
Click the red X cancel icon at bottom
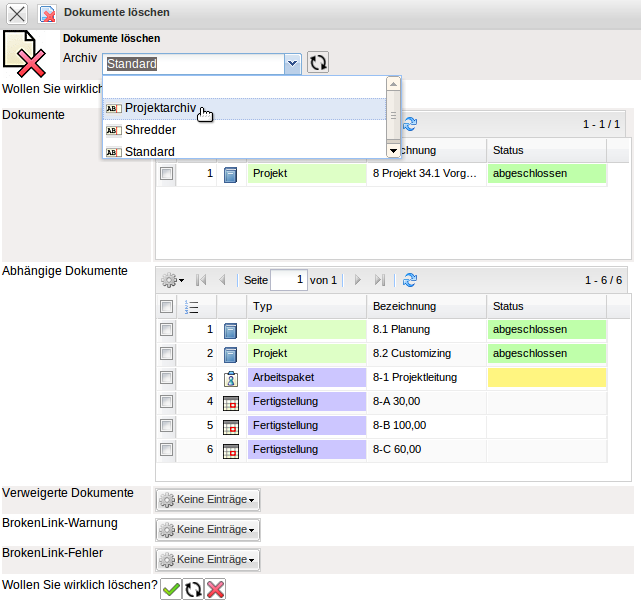point(215,589)
